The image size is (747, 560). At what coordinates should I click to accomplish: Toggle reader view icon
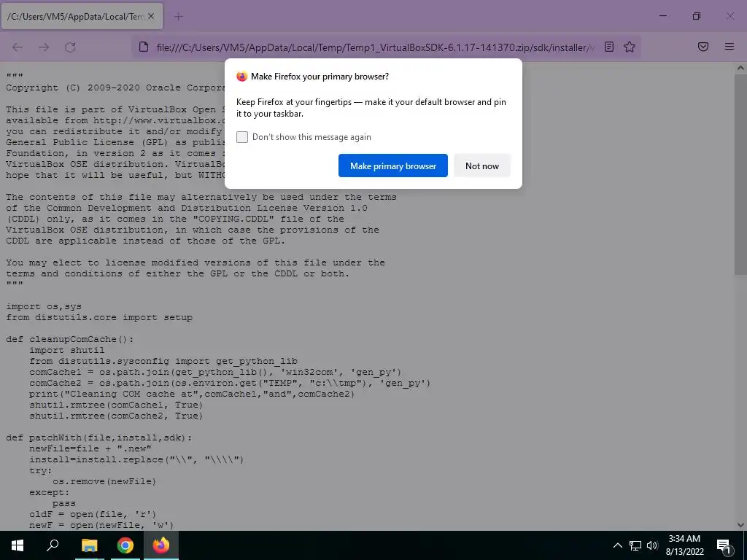[609, 47]
